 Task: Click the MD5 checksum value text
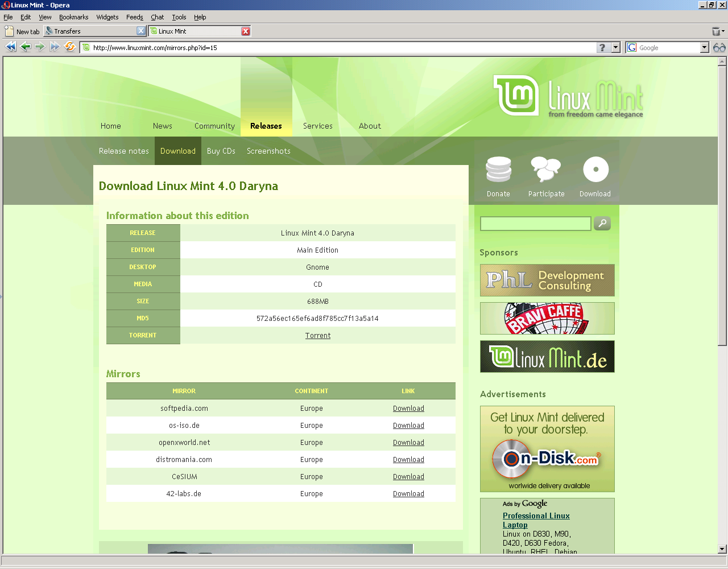(x=317, y=319)
